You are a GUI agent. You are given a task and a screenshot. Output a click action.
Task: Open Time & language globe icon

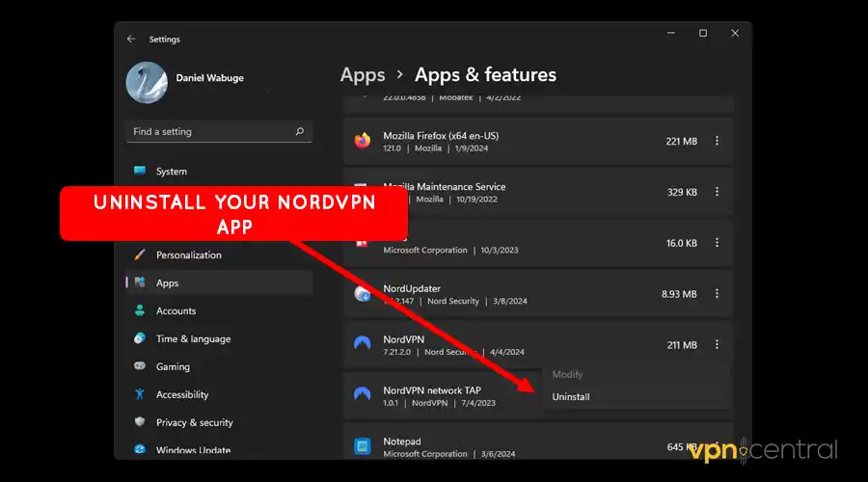pyautogui.click(x=140, y=338)
